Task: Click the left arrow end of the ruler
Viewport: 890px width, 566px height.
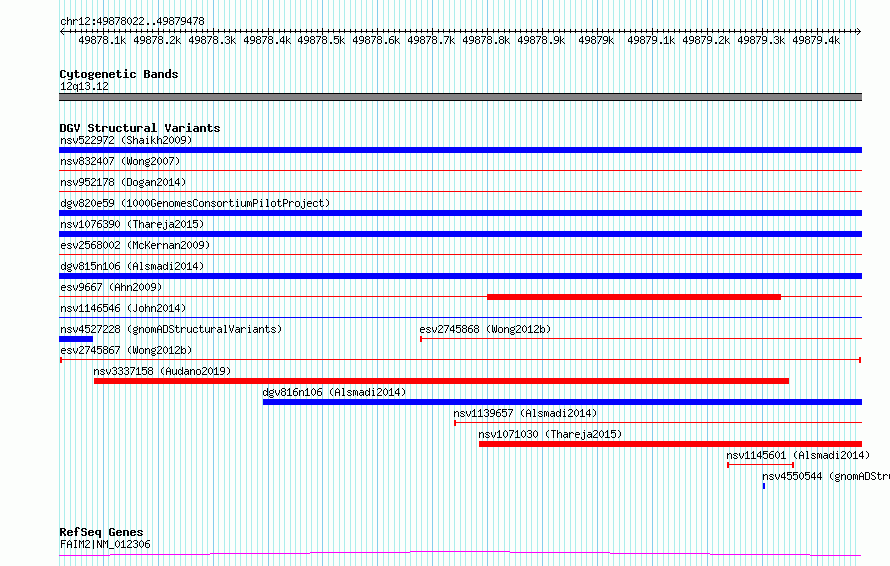Action: [62, 31]
